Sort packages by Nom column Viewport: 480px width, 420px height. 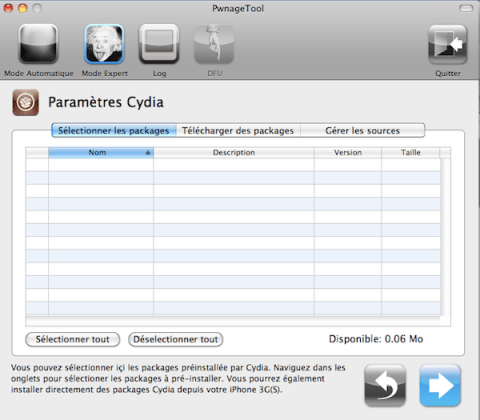(x=101, y=152)
